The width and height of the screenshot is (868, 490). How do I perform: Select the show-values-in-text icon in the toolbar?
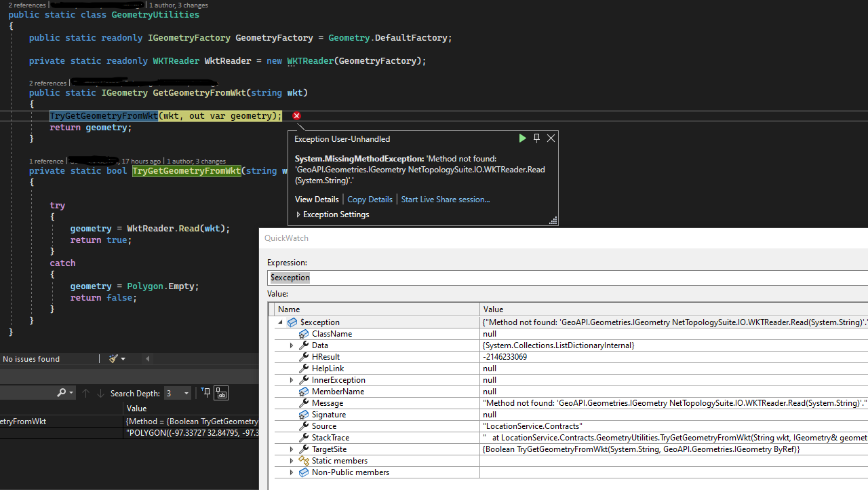pos(220,392)
